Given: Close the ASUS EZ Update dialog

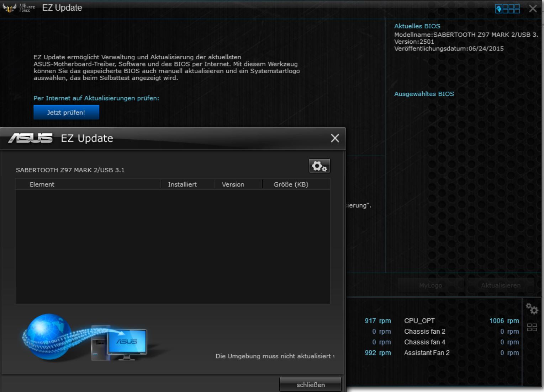Looking at the screenshot, I should pos(335,138).
